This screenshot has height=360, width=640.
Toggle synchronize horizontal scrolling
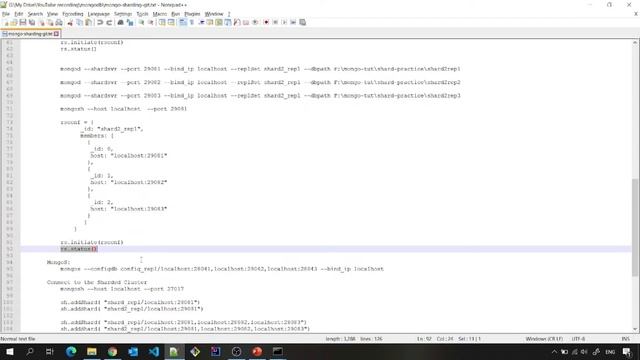(x=171, y=22)
